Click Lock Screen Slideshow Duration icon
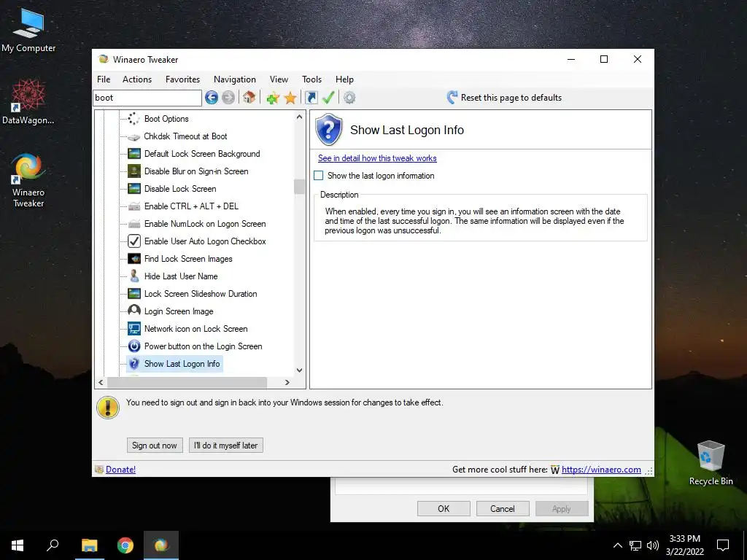The image size is (747, 560). tap(134, 294)
